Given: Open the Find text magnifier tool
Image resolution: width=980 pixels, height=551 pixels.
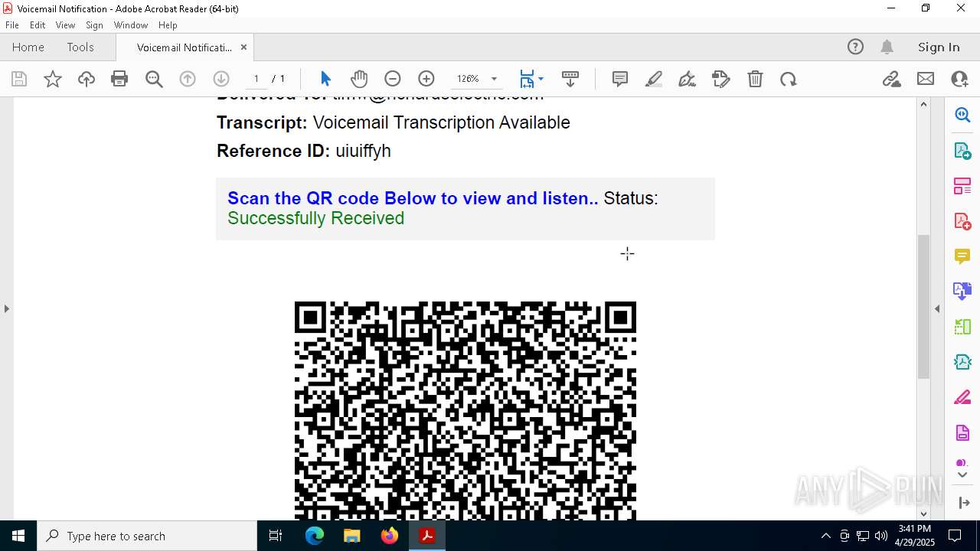Looking at the screenshot, I should click(x=154, y=79).
